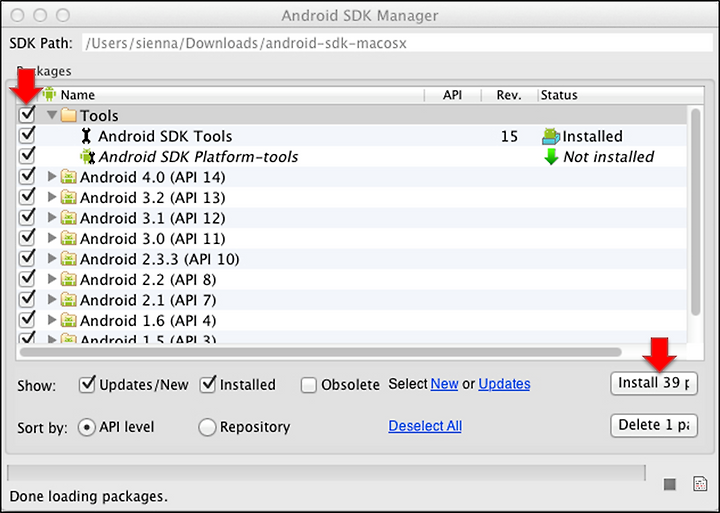Toggle the Installed filter checkbox

(208, 384)
